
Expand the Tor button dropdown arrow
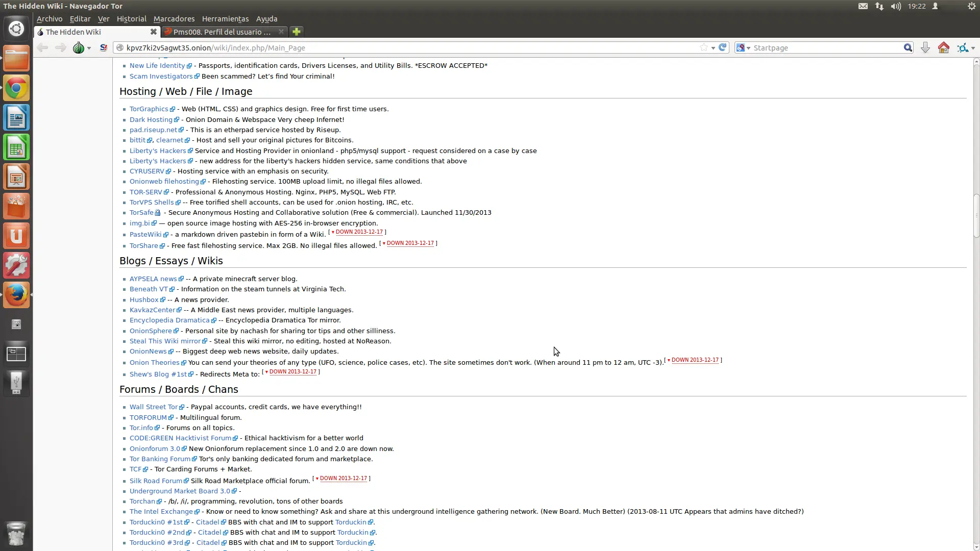pyautogui.click(x=89, y=48)
